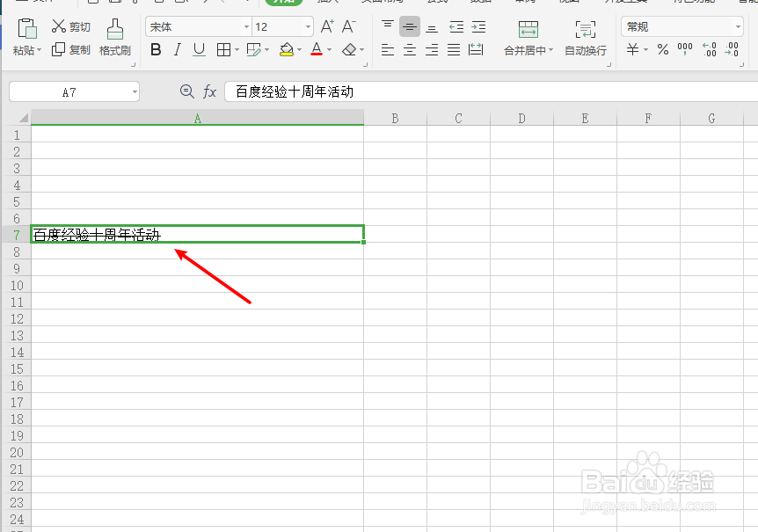Select row 7 header
This screenshot has height=532, width=758.
coord(17,235)
